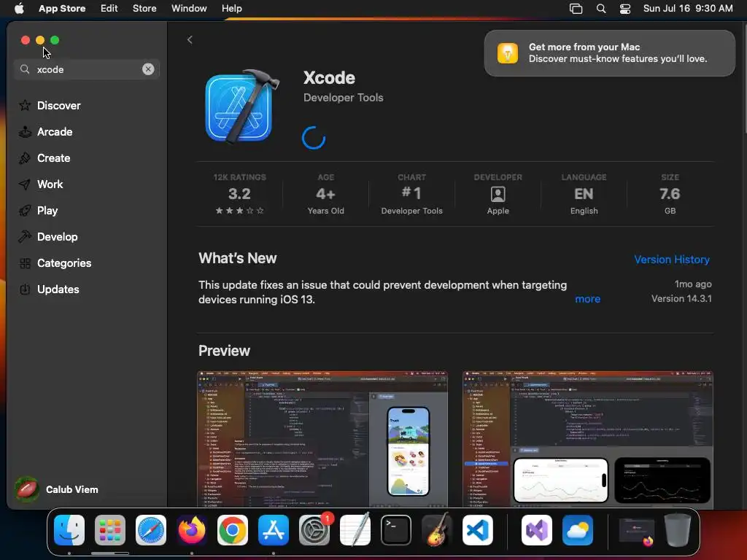Select the Create paintbrush icon
Screen dimensions: 747x560
[25, 157]
